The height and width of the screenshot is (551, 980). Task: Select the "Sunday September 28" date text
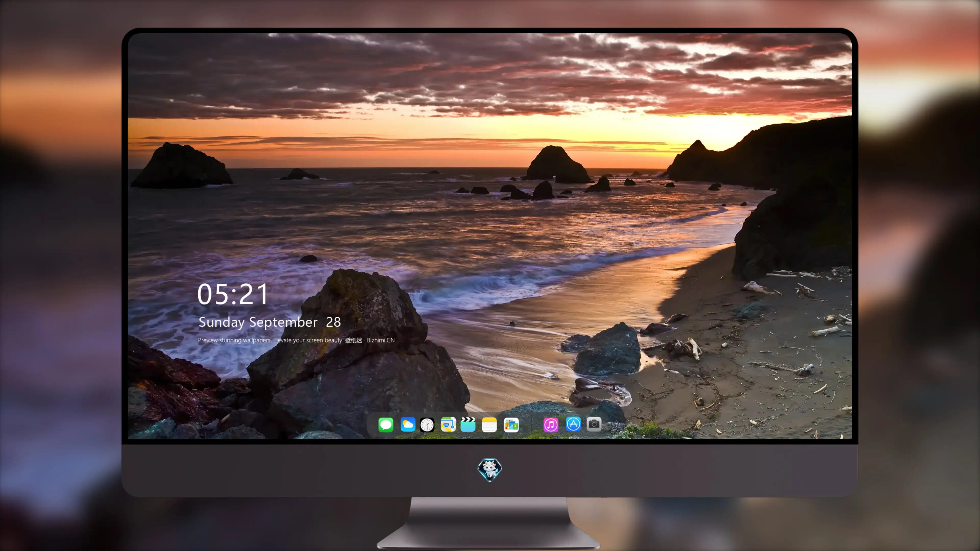270,322
